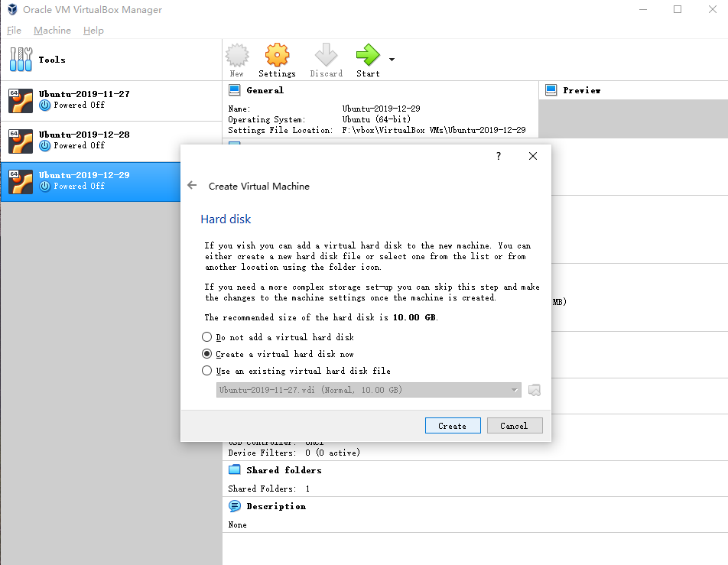Select the Tools icon in the sidebar
The image size is (728, 565).
(x=21, y=60)
